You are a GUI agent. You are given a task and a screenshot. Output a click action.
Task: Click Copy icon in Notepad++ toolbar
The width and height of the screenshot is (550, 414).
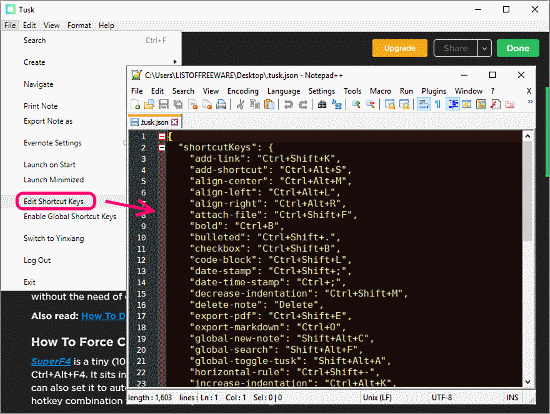tap(255, 104)
